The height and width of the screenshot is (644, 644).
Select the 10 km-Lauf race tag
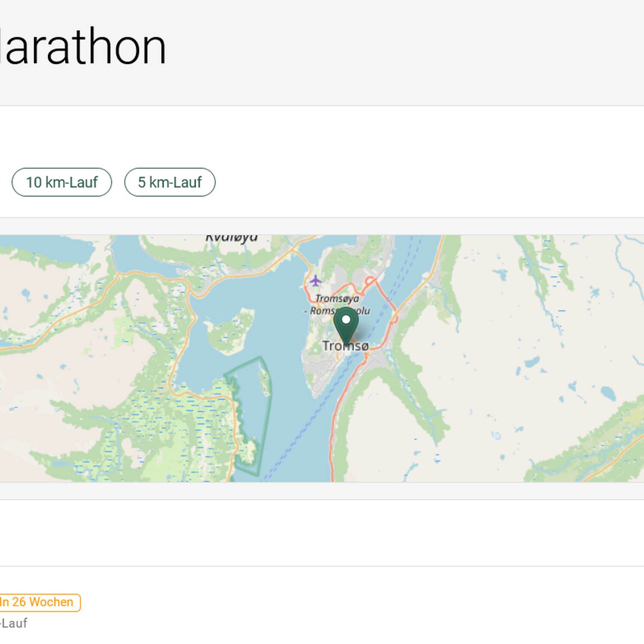tap(62, 182)
